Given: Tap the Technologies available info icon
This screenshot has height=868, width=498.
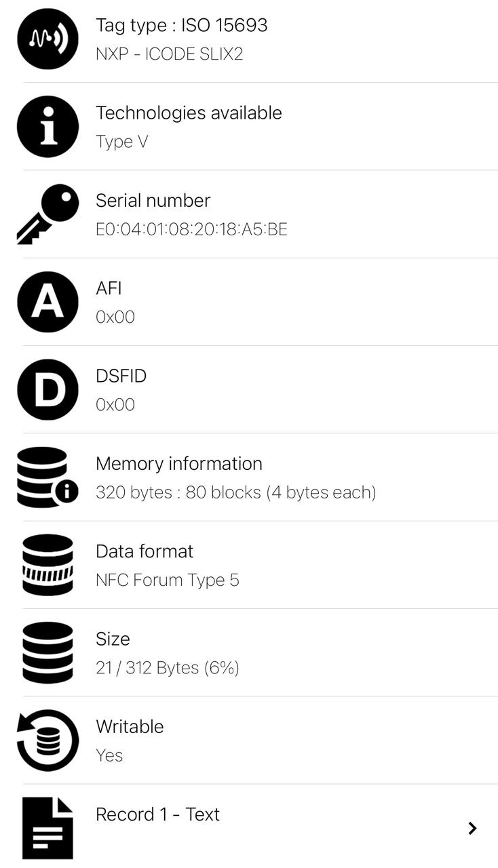Looking at the screenshot, I should (47, 127).
